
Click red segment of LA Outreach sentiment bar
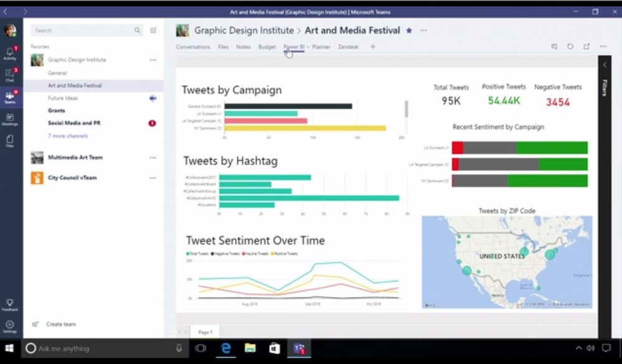click(457, 148)
